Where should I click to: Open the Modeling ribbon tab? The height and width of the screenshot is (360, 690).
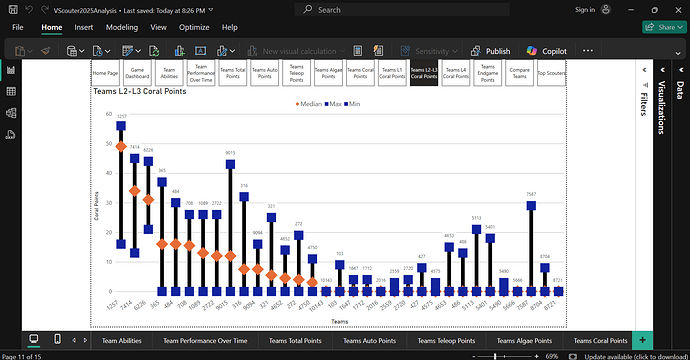tap(122, 27)
